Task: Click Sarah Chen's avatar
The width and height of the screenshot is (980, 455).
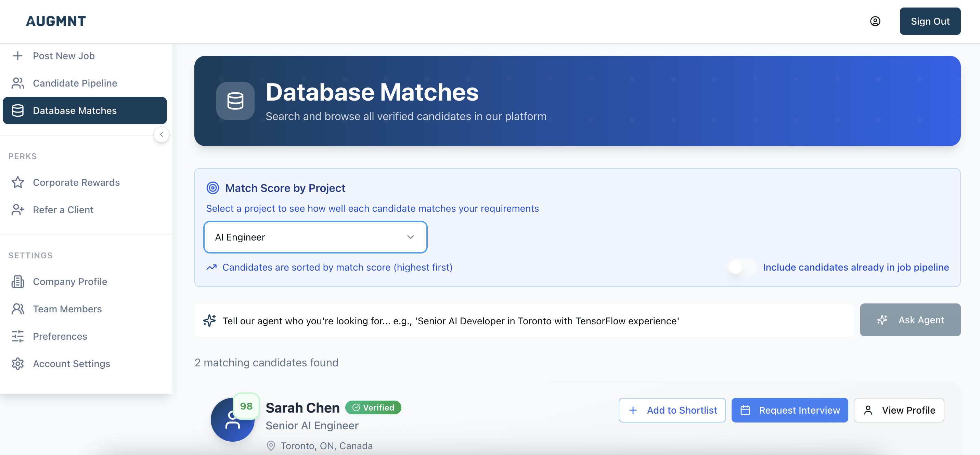Action: [x=232, y=420]
